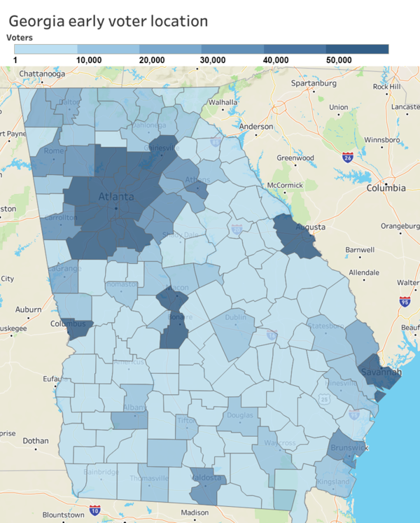
Task: Click the Albany county region
Action: (x=129, y=419)
